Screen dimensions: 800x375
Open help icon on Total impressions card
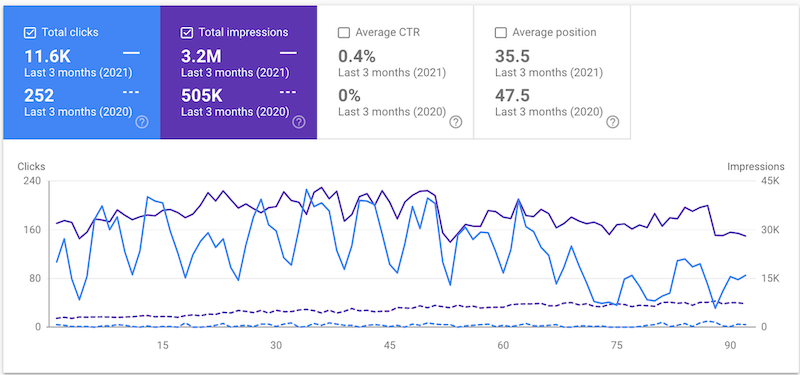pos(299,122)
